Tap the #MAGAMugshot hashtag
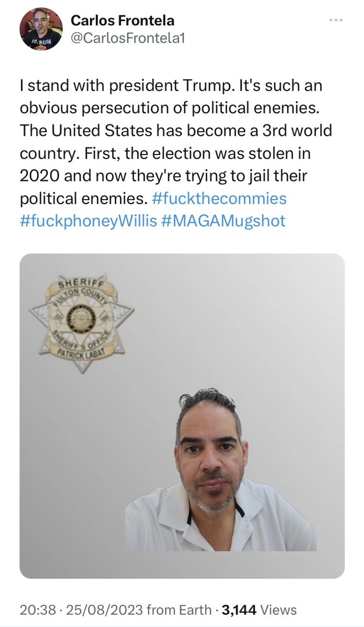This screenshot has width=364, height=627. pyautogui.click(x=224, y=221)
